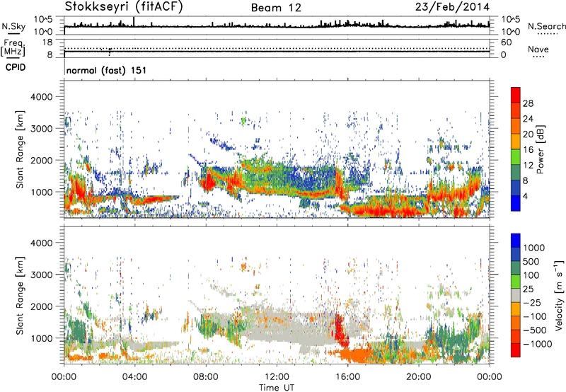Click the '08:00' time tick label
This screenshot has width=566, height=392.
pos(206,377)
